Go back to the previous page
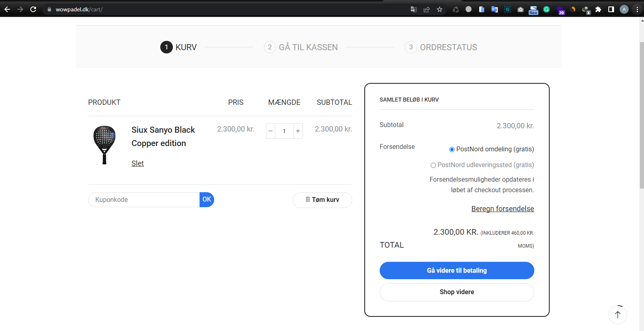This screenshot has width=644, height=331. pos(7,9)
